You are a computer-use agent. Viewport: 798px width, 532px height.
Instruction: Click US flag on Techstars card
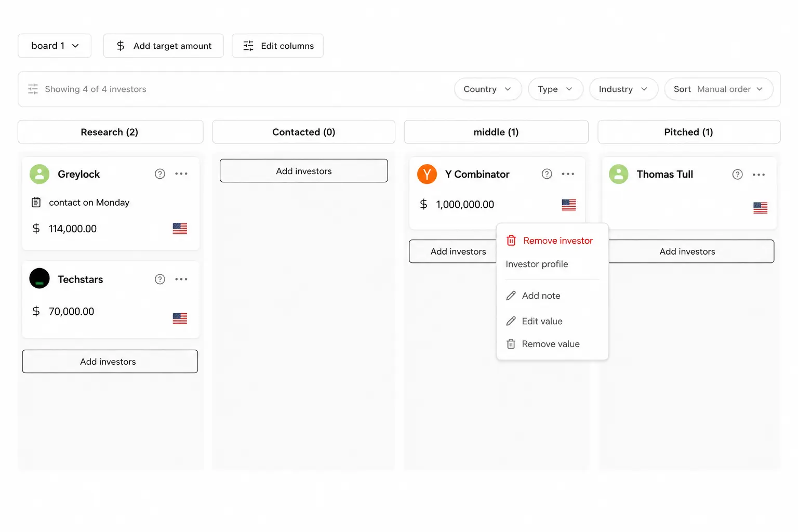pos(180,318)
